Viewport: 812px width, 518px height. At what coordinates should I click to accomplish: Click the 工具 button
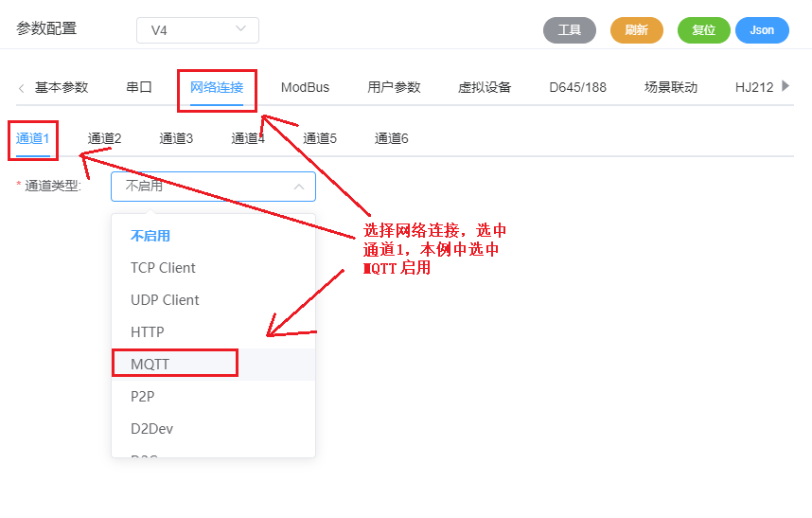click(569, 30)
